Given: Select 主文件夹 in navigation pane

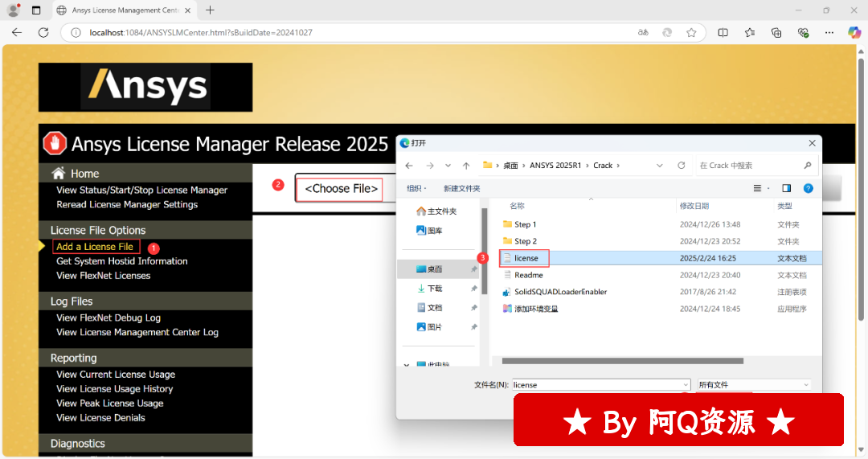Looking at the screenshot, I should pyautogui.click(x=436, y=211).
